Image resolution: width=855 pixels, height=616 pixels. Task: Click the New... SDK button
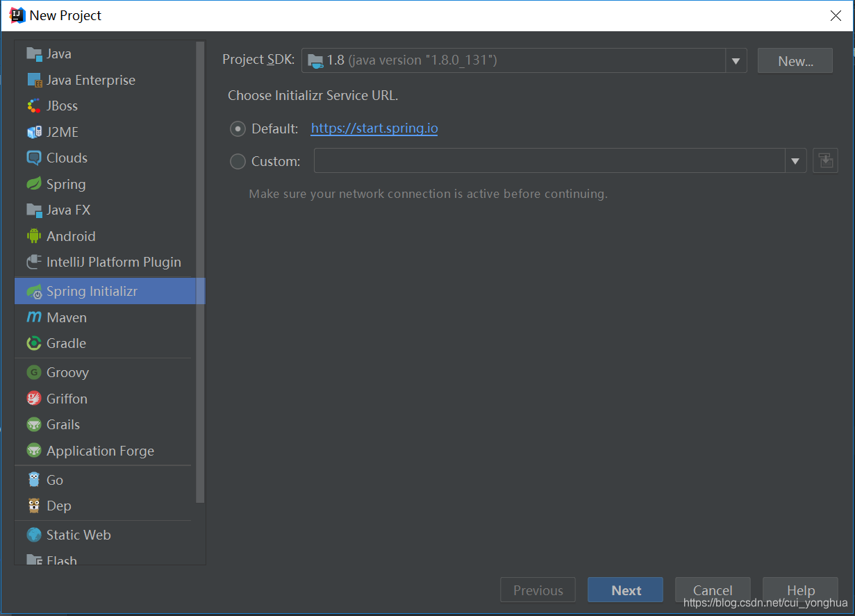[795, 61]
